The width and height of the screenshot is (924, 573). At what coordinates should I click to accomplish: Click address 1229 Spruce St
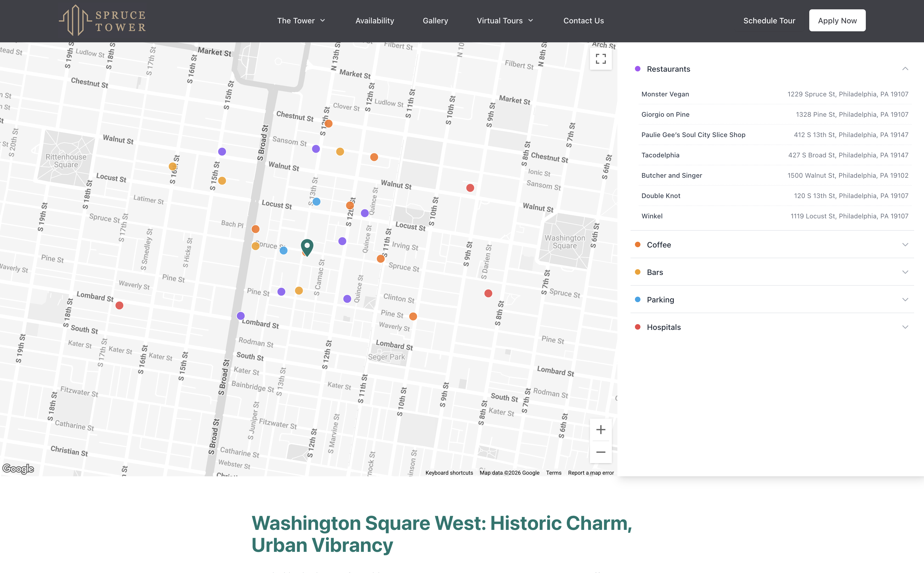point(848,94)
